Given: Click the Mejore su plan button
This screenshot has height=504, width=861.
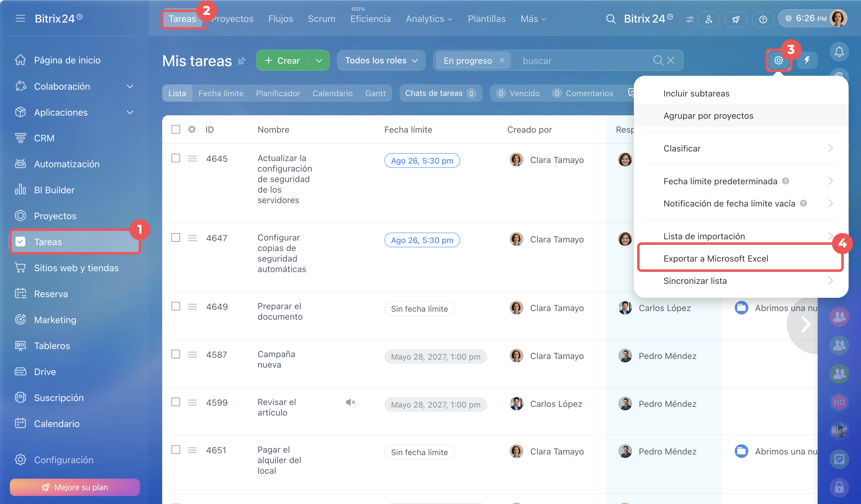Looking at the screenshot, I should tap(75, 487).
